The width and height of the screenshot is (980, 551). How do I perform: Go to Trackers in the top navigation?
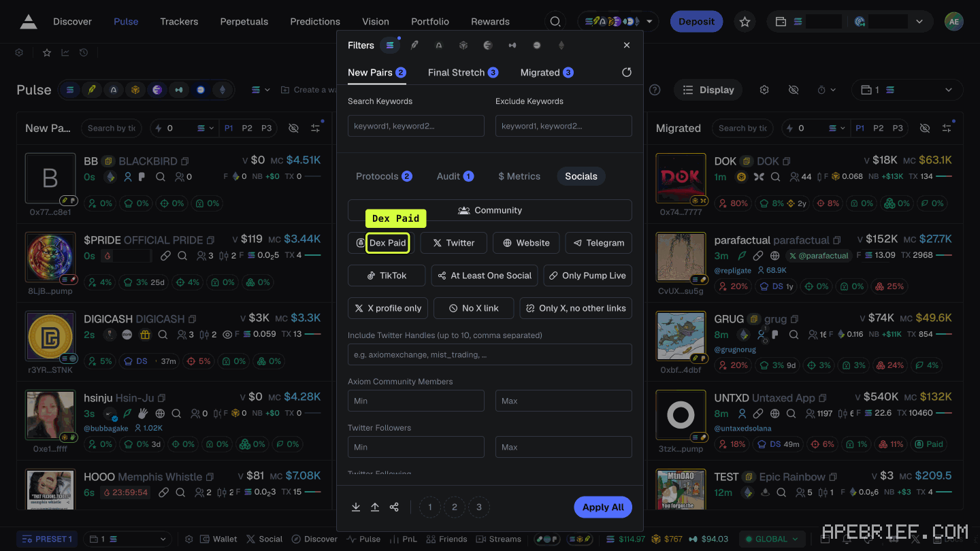click(179, 22)
